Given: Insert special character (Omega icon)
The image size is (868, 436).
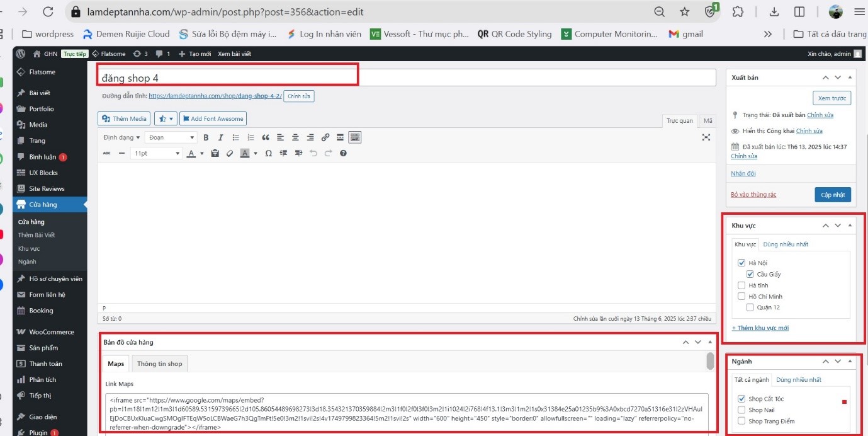Looking at the screenshot, I should tap(269, 153).
